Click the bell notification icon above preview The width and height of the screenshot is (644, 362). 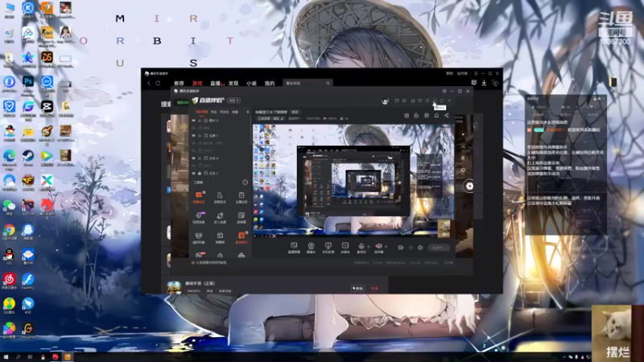point(436,116)
